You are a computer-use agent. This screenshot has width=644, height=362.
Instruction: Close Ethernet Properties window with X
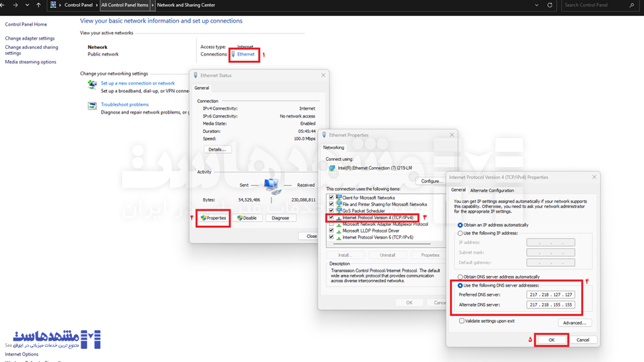(x=452, y=135)
